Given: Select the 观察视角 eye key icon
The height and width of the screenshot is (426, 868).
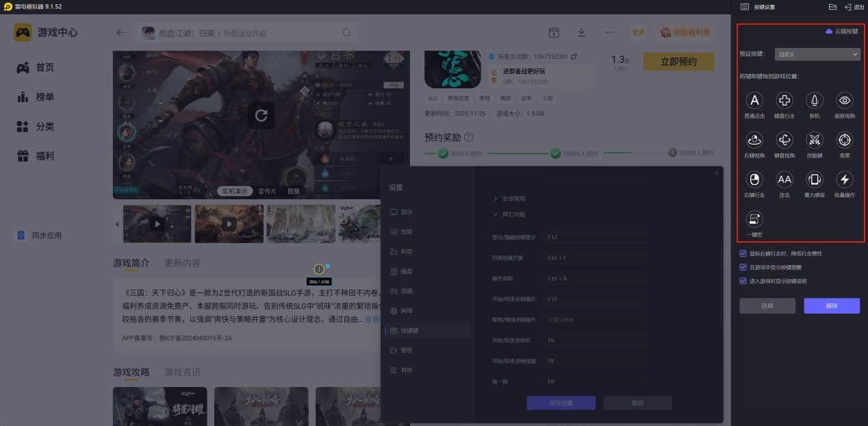Looking at the screenshot, I should (x=845, y=101).
